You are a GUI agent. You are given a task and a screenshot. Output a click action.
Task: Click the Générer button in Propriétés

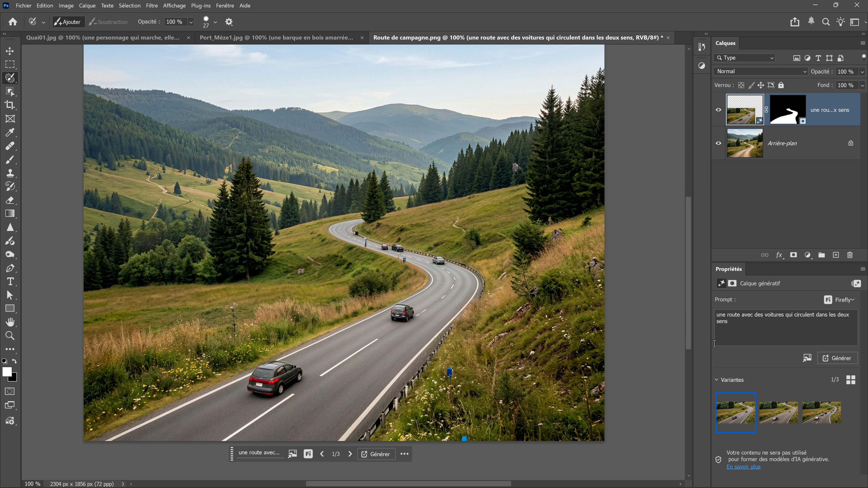coord(837,358)
